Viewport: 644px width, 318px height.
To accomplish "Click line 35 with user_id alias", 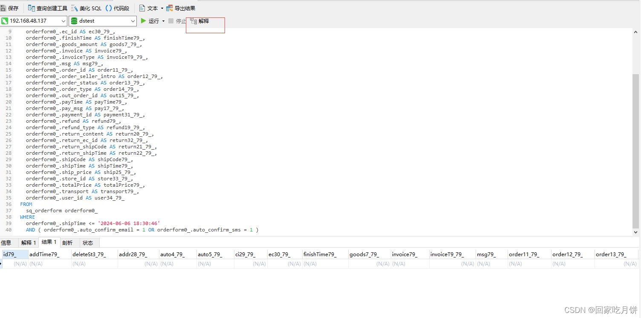I will click(x=75, y=198).
